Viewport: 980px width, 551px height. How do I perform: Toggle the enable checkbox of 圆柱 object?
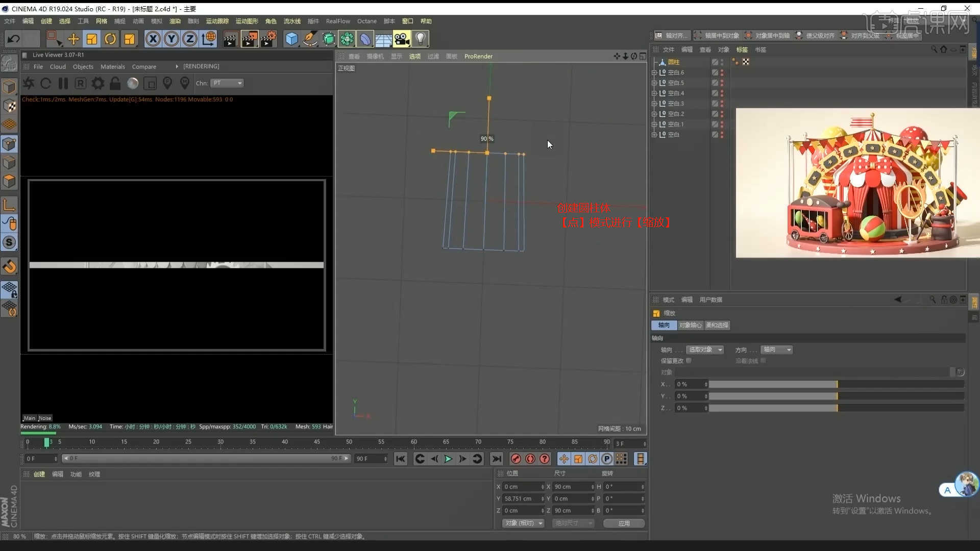point(715,61)
